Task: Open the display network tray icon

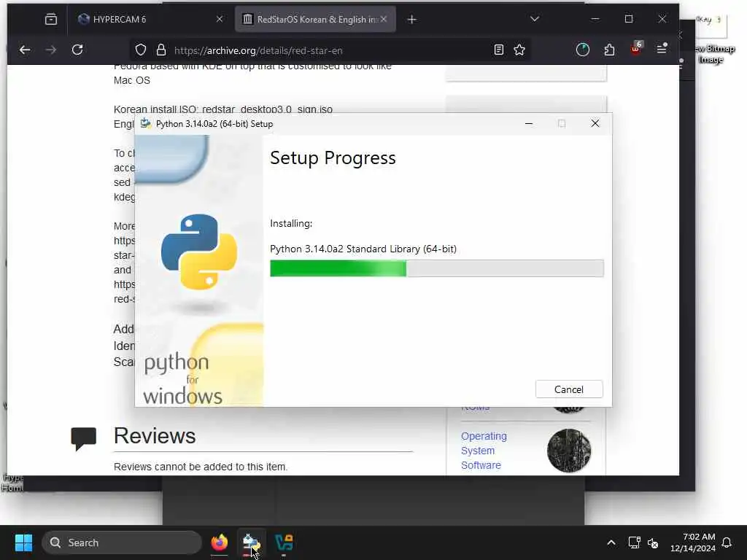Action: tap(634, 542)
